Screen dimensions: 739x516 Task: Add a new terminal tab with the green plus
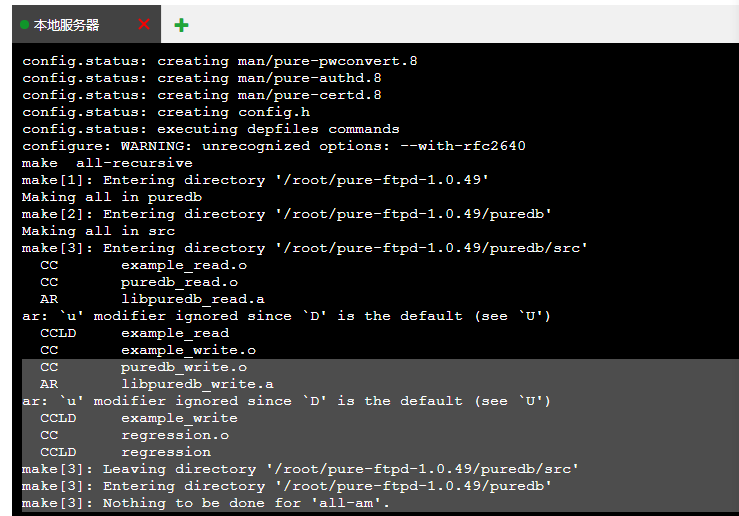tap(181, 25)
